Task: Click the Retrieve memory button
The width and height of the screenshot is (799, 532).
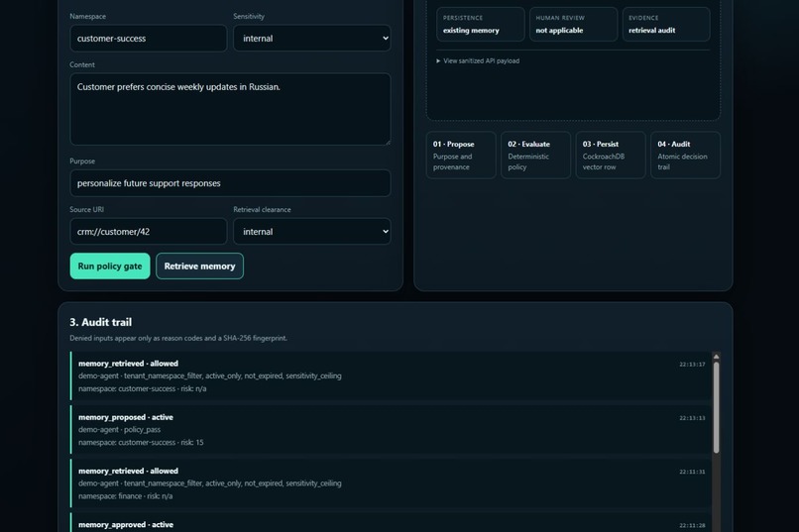Action: click(200, 266)
